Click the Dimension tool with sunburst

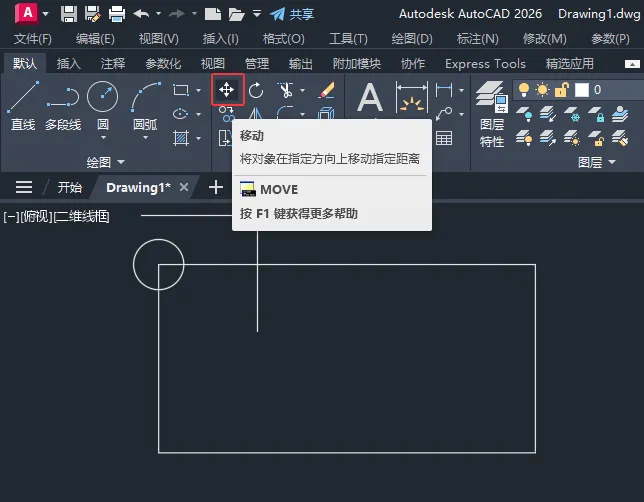click(412, 97)
